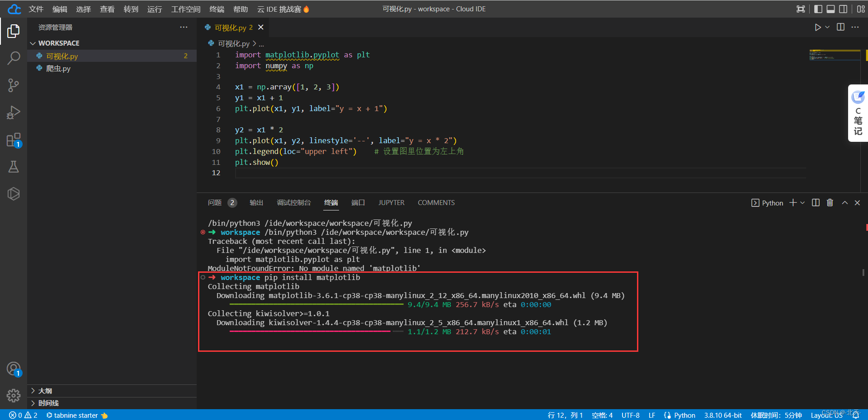Screen dimensions: 868x420
Task: Click tabnine starter in status bar
Action: tap(77, 415)
